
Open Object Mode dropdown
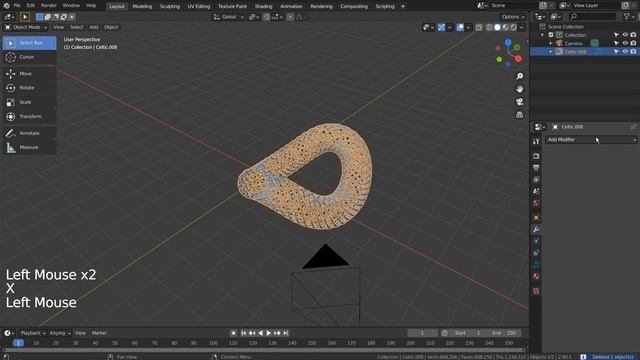(26, 27)
